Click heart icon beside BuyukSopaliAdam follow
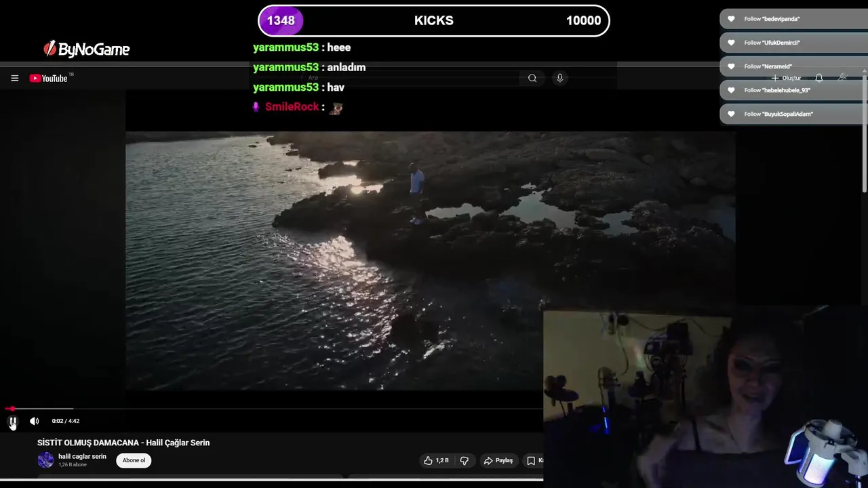868x488 pixels. [731, 114]
